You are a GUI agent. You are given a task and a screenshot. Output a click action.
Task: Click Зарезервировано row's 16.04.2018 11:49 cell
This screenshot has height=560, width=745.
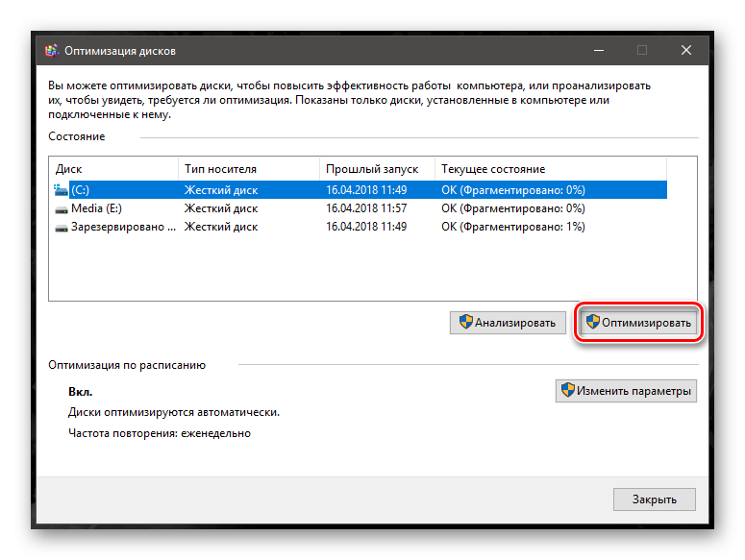[366, 227]
